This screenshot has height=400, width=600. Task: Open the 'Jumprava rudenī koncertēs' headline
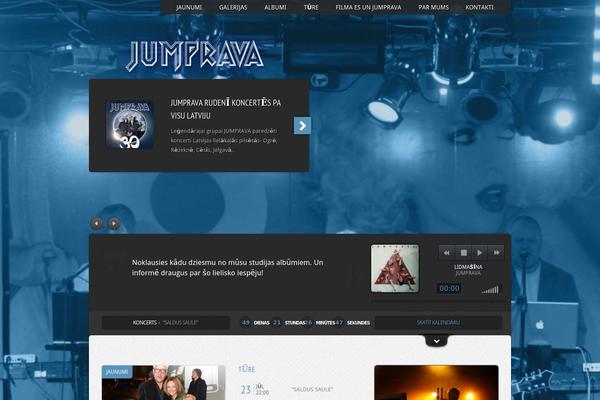(225, 109)
